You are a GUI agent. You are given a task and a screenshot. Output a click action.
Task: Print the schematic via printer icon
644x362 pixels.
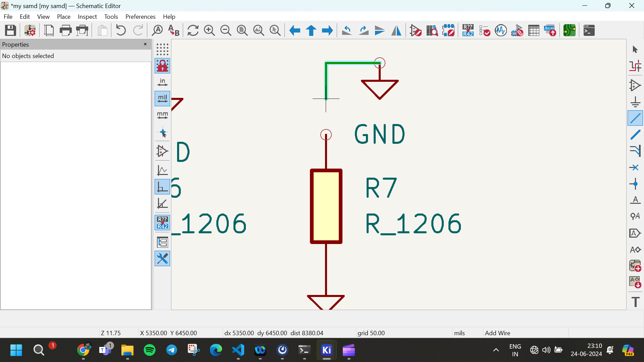65,31
